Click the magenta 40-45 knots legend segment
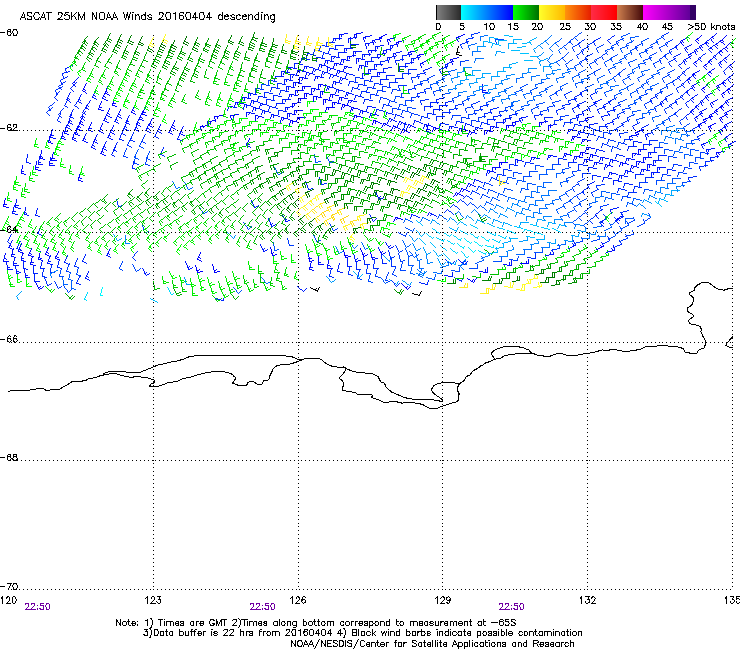 [656, 12]
